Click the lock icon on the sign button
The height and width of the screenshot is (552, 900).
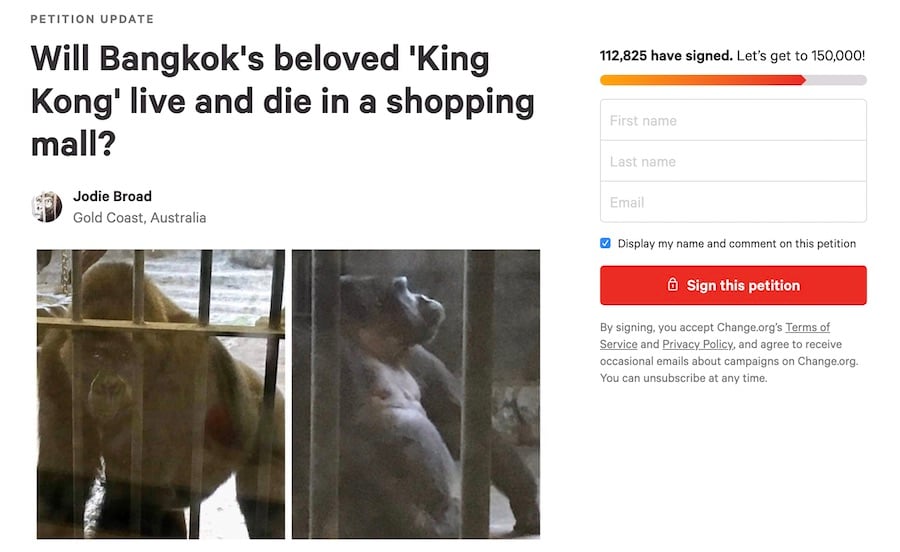click(x=673, y=285)
